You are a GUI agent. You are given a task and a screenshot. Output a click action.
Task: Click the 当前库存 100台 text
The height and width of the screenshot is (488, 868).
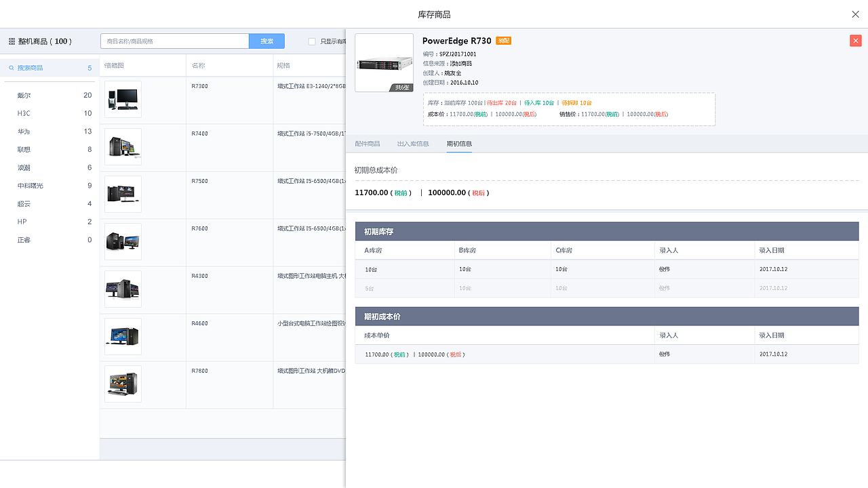tap(463, 103)
